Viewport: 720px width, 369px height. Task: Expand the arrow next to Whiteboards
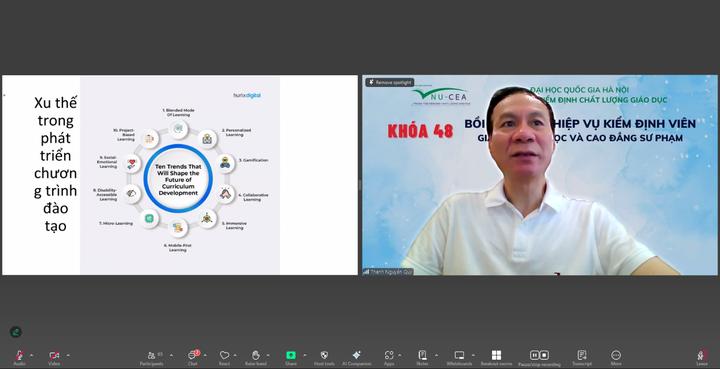point(473,355)
